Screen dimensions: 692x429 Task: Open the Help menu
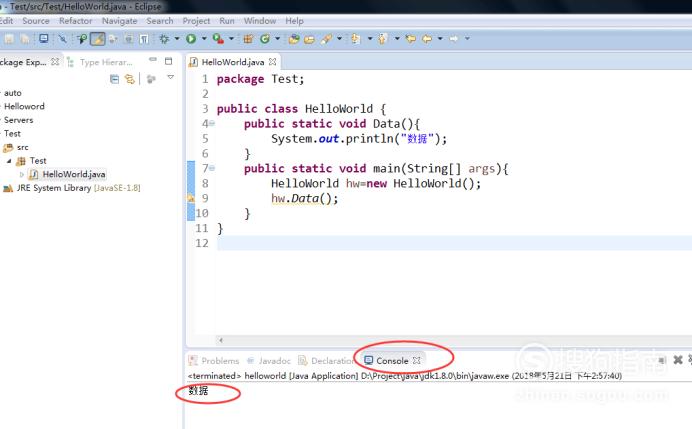pyautogui.click(x=294, y=21)
